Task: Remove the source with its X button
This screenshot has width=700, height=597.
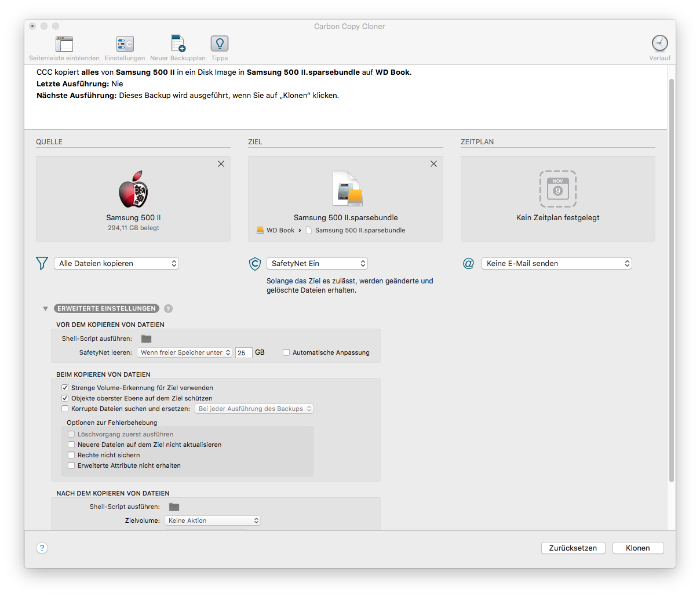Action: tap(221, 164)
